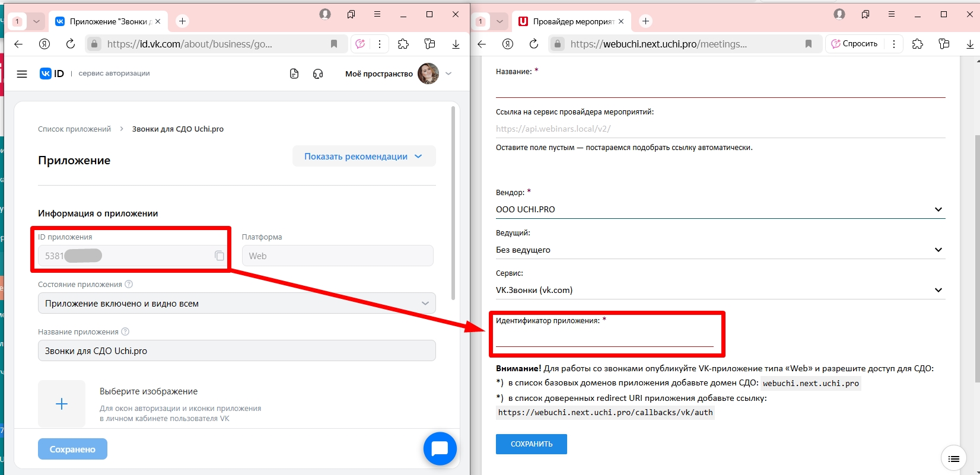Image resolution: width=980 pixels, height=475 pixels.
Task: Open left browser main menu lines icon
Action: [x=377, y=14]
